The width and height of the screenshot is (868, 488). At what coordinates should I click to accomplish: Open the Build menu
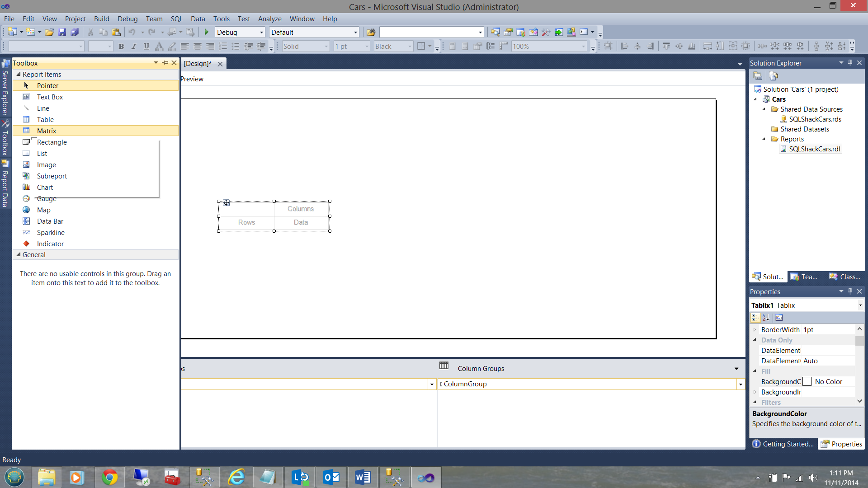(101, 19)
